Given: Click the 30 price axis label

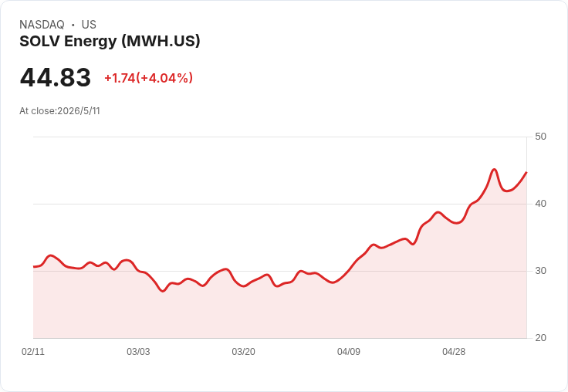Looking at the screenshot, I should click(x=540, y=271).
